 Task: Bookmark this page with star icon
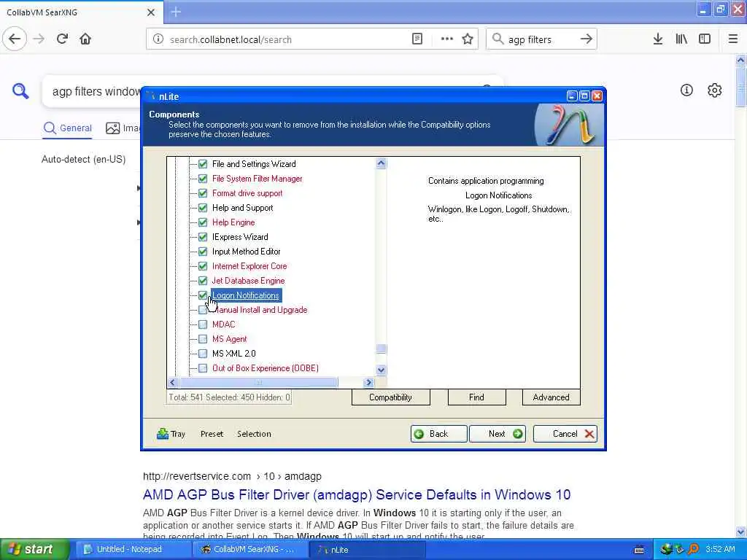tap(468, 39)
